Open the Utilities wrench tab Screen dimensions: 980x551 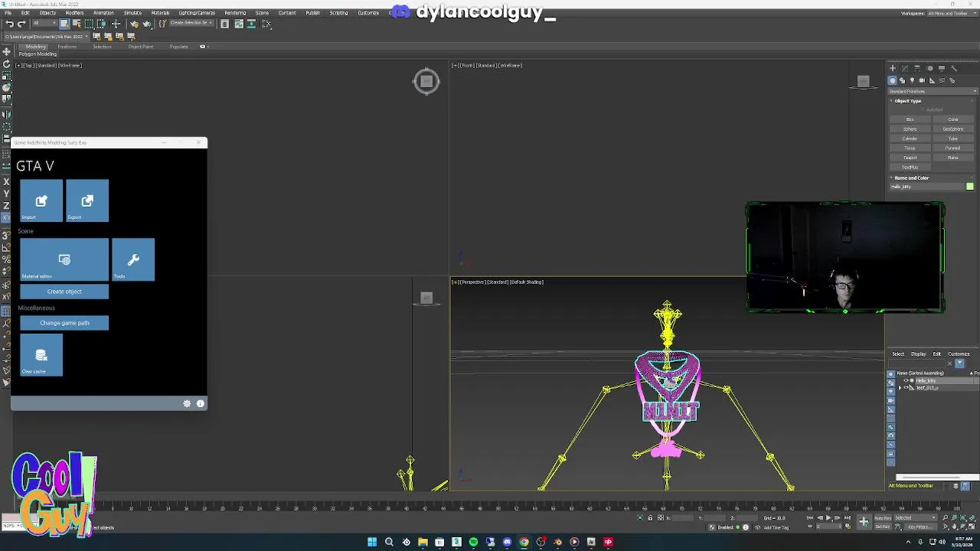953,68
